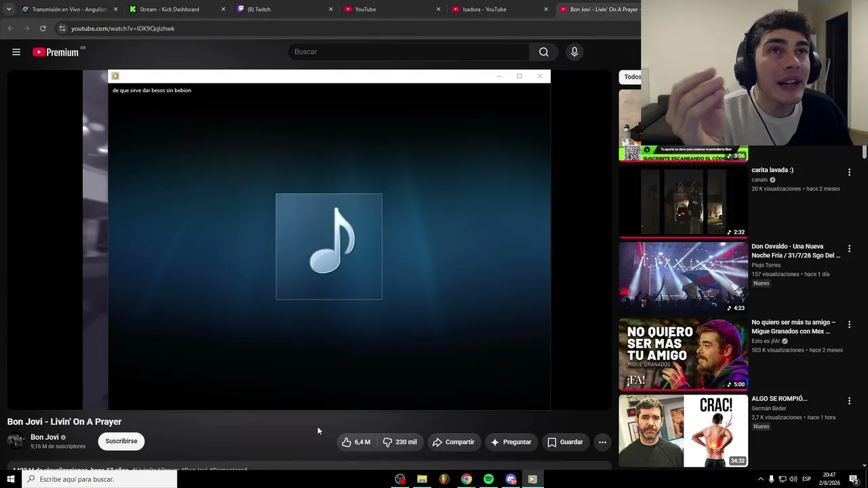The height and width of the screenshot is (488, 868).
Task: Open the Preguntar AI button
Action: (x=511, y=442)
